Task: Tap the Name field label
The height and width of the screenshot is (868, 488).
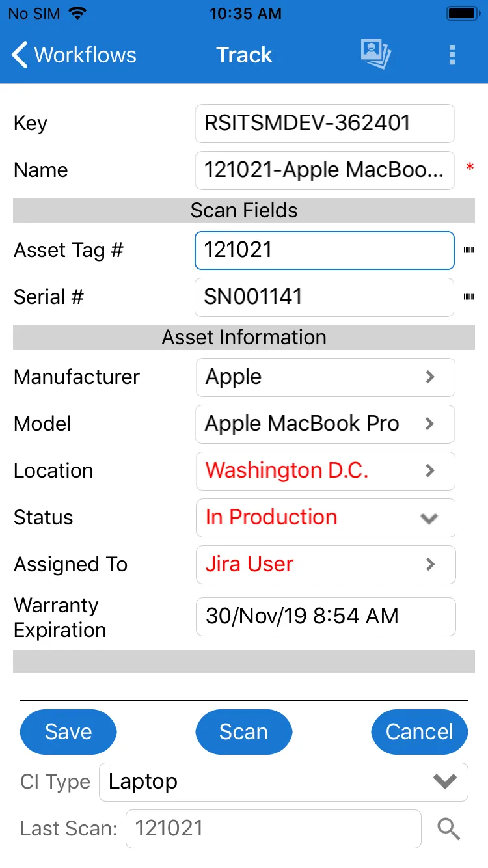Action: pos(41,170)
